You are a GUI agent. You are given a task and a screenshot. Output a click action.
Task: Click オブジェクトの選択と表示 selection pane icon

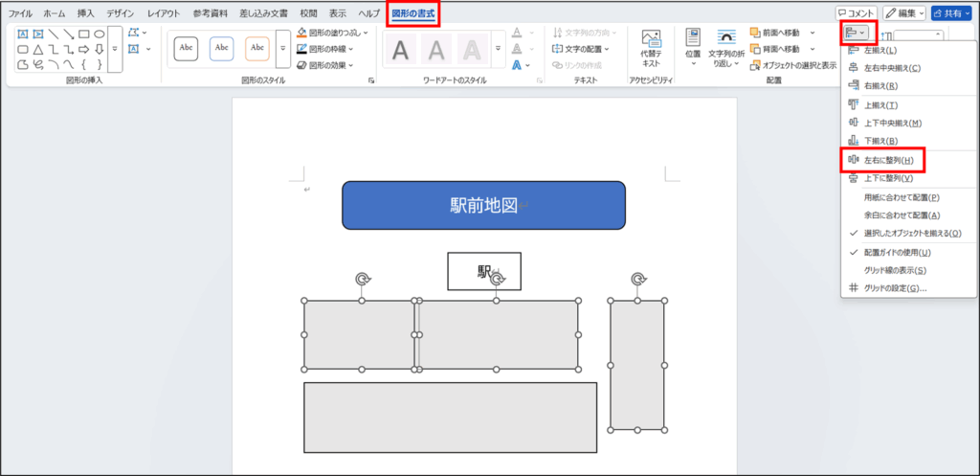pyautogui.click(x=756, y=65)
